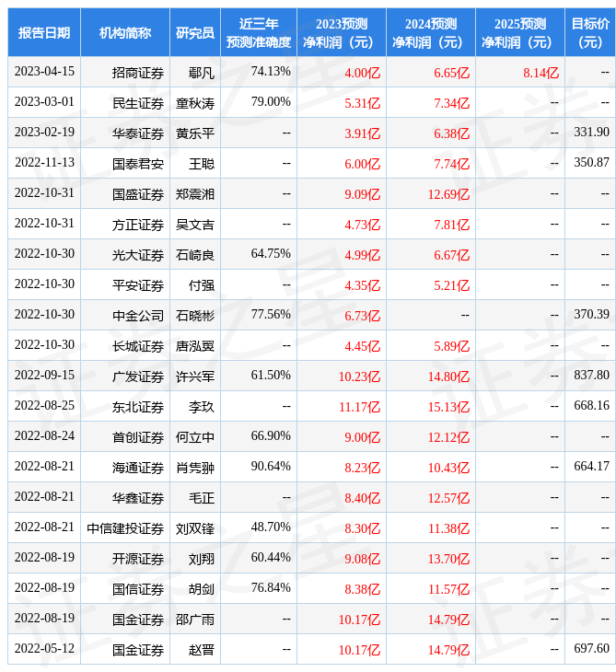The image size is (616, 672).
Task: Click target price 664.17
Action: tap(591, 467)
